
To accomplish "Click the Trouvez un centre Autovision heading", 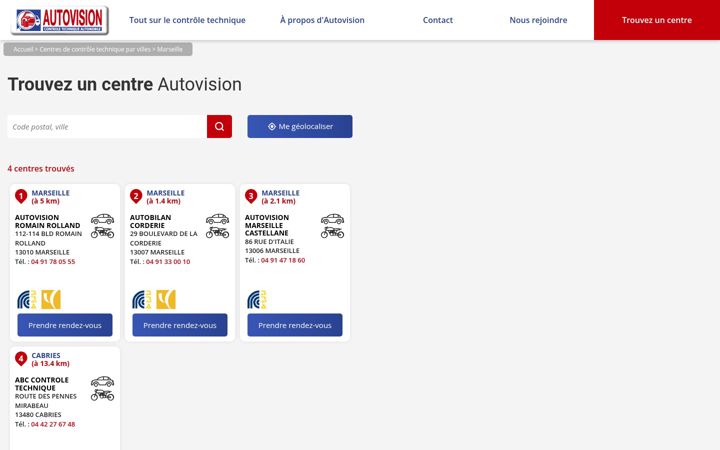I will tap(125, 84).
